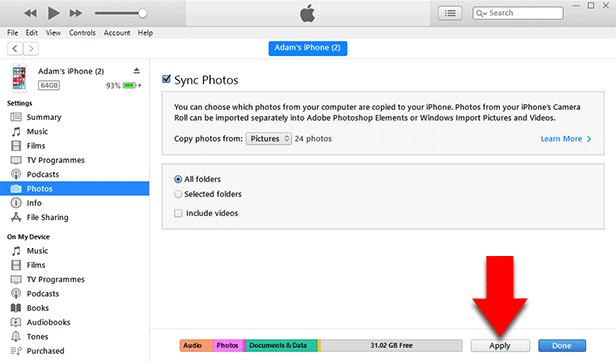Image resolution: width=616 pixels, height=362 pixels.
Task: Open the Help menu
Action: (x=145, y=33)
